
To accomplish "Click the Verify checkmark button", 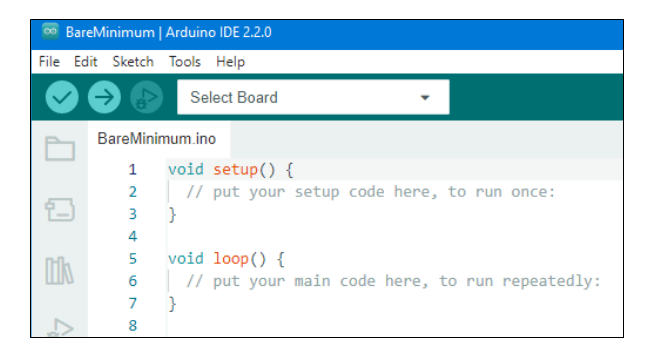I will pos(62,97).
